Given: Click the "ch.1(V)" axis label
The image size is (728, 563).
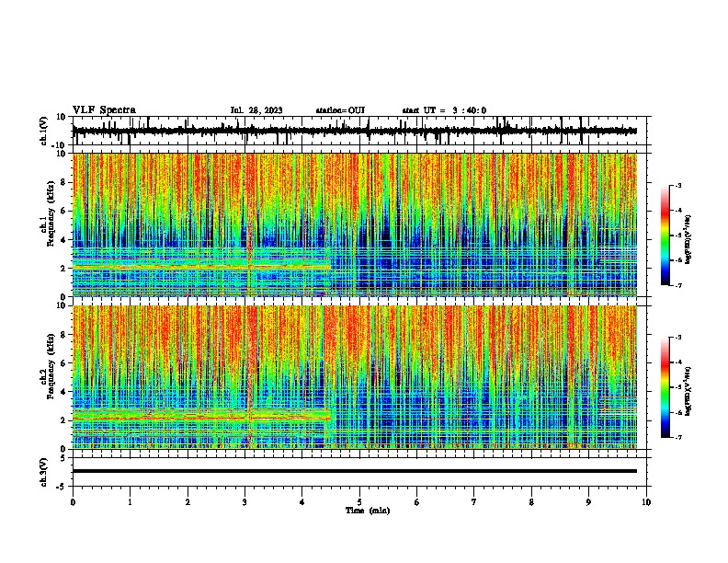Looking at the screenshot, I should point(44,131).
